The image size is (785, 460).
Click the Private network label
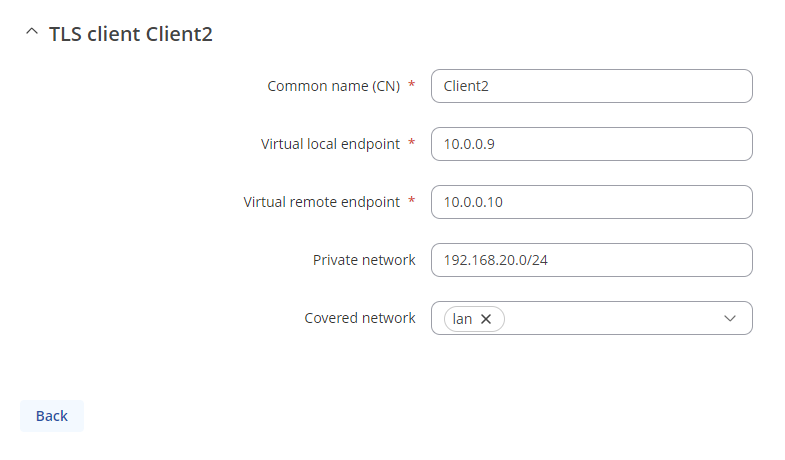point(364,260)
